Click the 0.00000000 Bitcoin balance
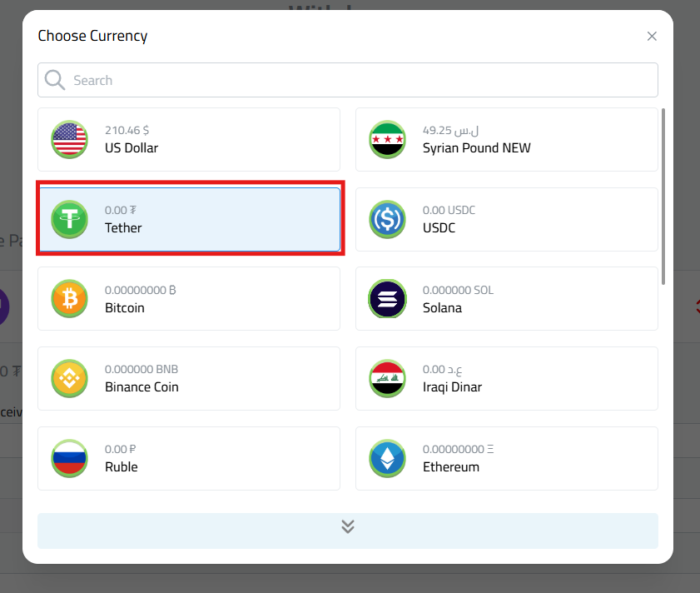Image resolution: width=700 pixels, height=593 pixels. [140, 290]
